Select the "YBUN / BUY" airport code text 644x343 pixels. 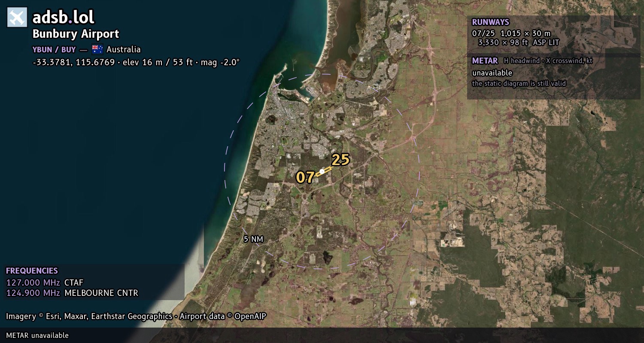point(54,49)
